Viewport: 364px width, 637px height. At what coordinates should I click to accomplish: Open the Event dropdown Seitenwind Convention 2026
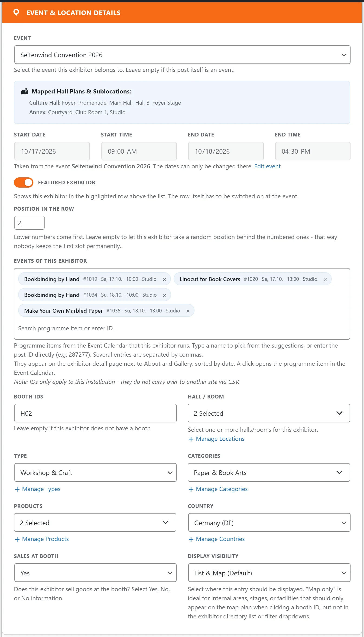point(182,55)
